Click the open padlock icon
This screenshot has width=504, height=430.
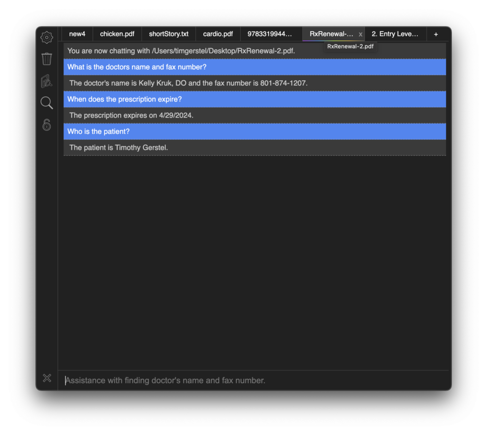(x=47, y=125)
